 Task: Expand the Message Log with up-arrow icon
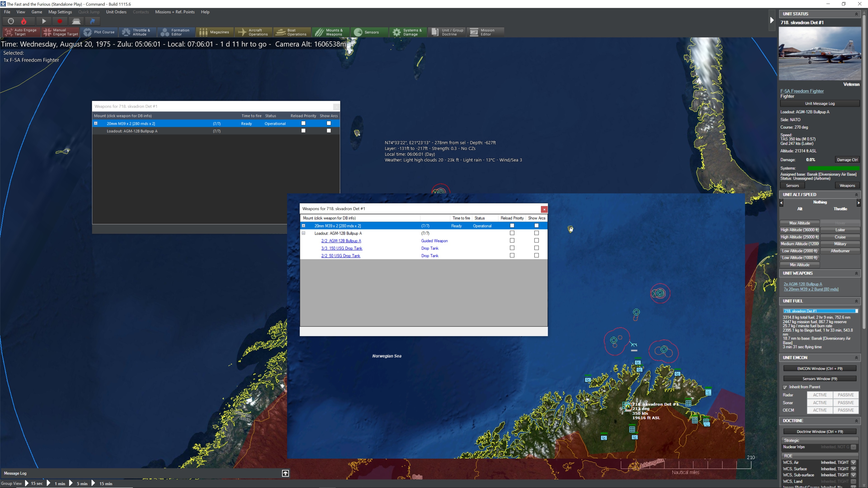[285, 473]
